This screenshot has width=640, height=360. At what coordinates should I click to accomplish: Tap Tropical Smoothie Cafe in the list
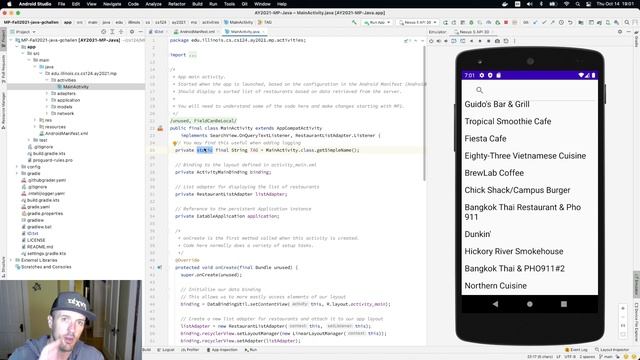coord(529,121)
